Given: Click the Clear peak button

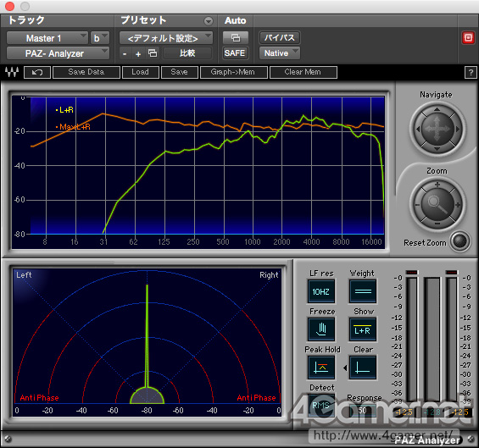Looking at the screenshot, I should [x=363, y=368].
